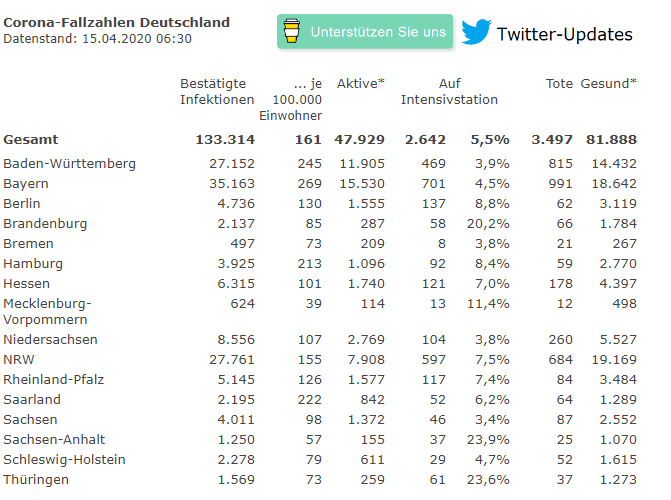The height and width of the screenshot is (500, 671).
Task: Click the Mecklenburg-Vorpommern row label
Action: pyautogui.click(x=47, y=311)
